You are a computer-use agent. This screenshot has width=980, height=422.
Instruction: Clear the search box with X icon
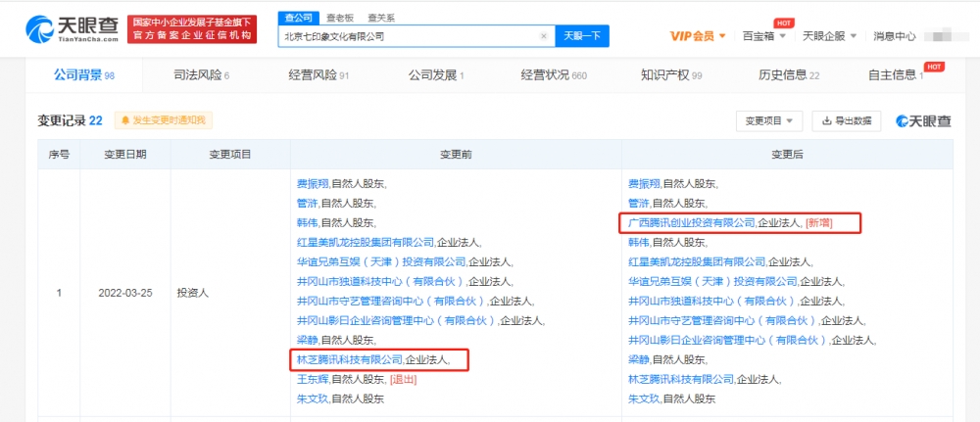coord(544,36)
